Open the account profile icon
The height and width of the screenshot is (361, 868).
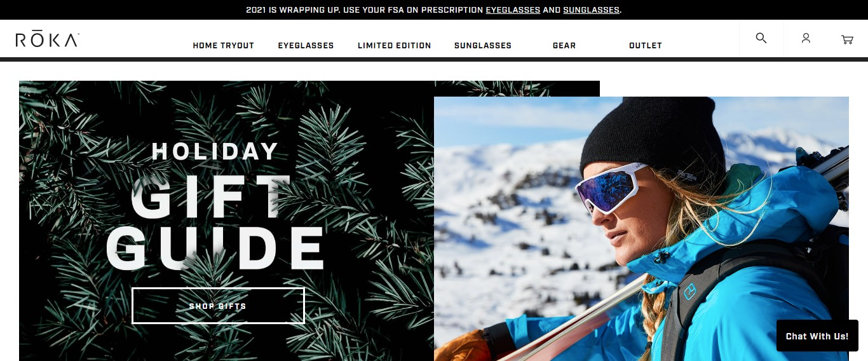click(x=806, y=38)
